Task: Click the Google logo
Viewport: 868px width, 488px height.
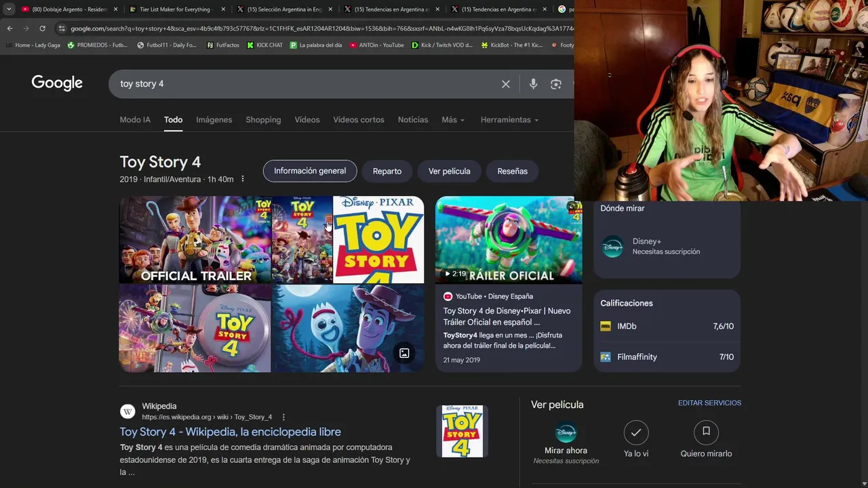Action: 57,83
